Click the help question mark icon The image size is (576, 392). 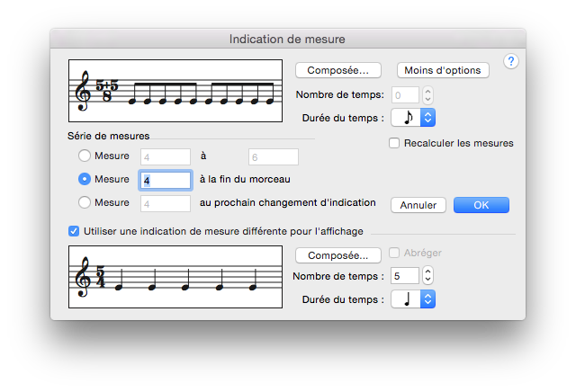511,61
